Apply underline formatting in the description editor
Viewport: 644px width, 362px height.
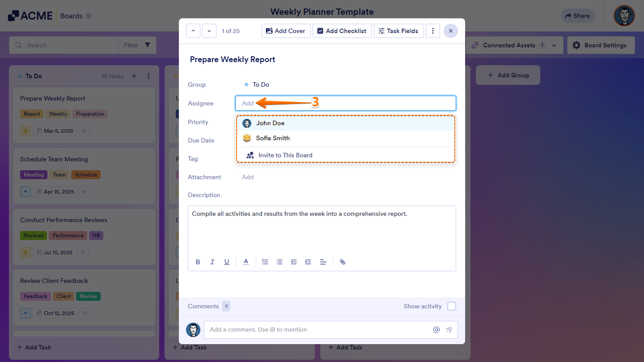[x=227, y=261]
